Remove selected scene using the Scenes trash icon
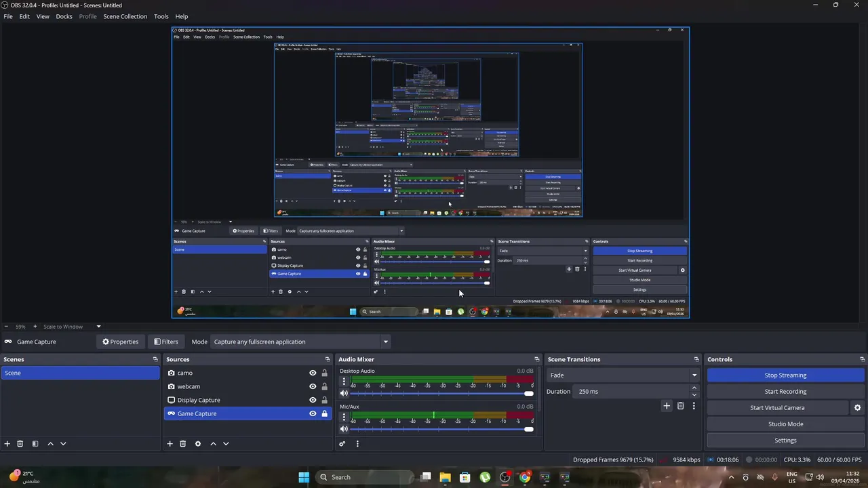 20,444
